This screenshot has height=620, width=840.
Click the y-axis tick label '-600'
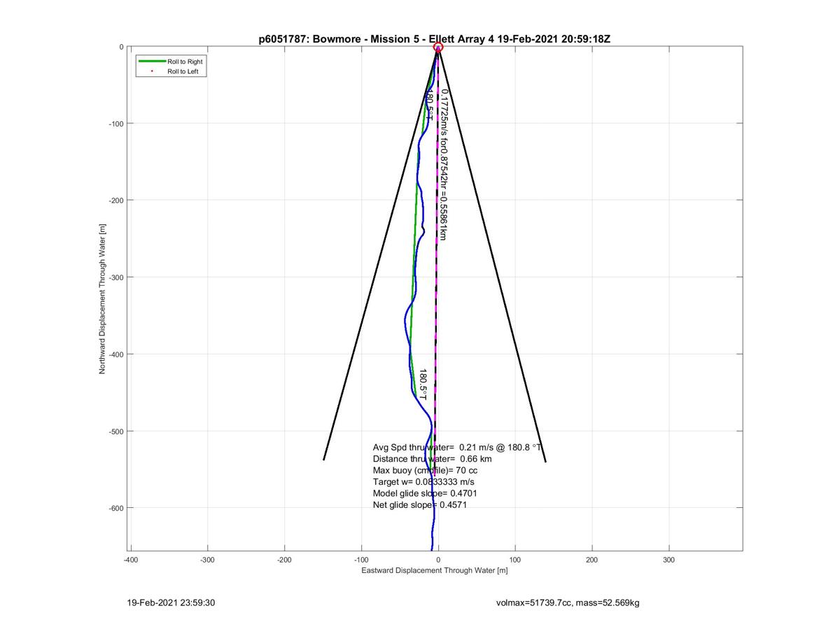(x=115, y=508)
